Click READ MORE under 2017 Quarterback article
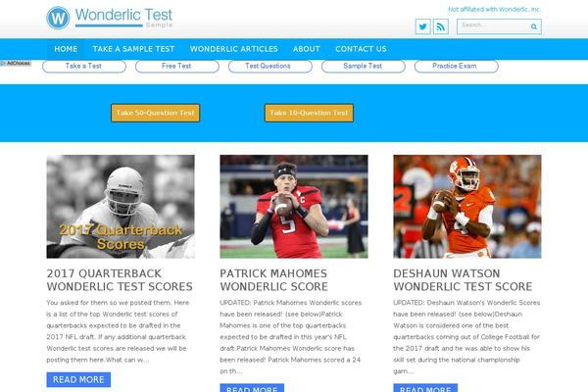The height and width of the screenshot is (392, 588). (x=78, y=379)
